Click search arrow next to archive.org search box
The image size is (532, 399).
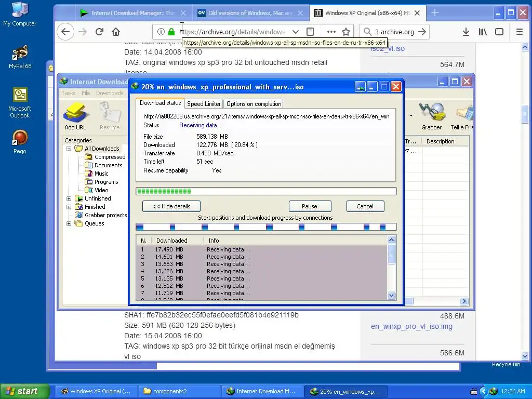point(422,32)
